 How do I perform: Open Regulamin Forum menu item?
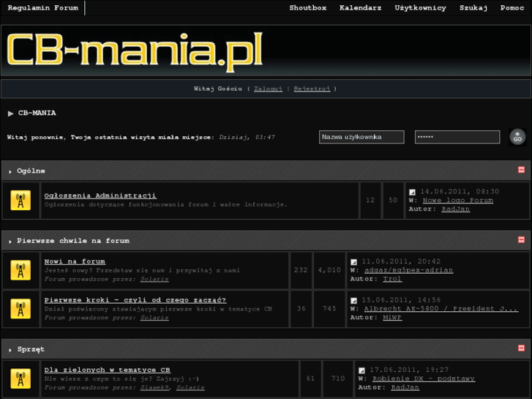pos(43,8)
